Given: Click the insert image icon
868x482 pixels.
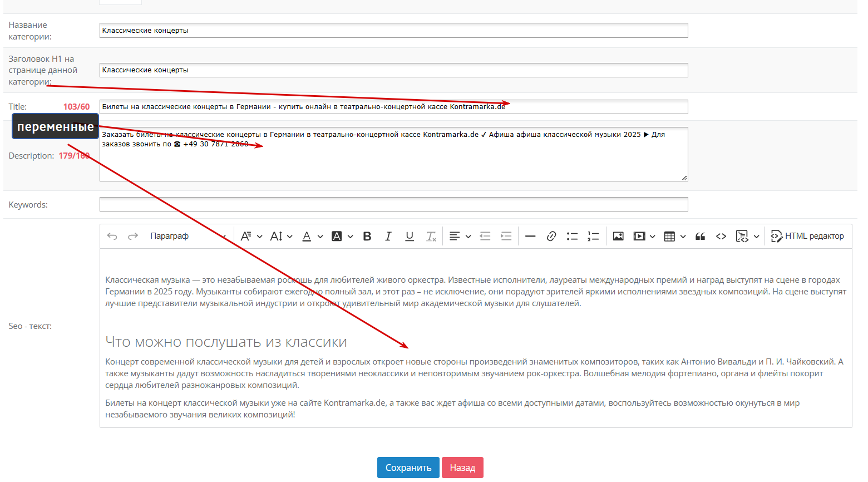Looking at the screenshot, I should pyautogui.click(x=618, y=236).
